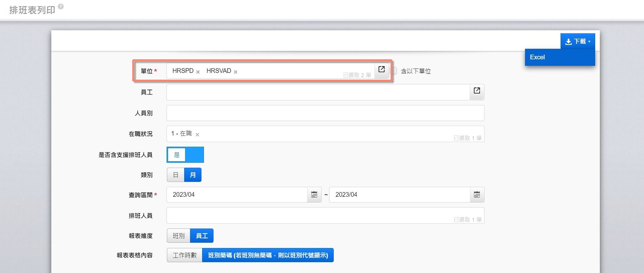
Task: Set report dimension to 班別
Action: pos(179,236)
